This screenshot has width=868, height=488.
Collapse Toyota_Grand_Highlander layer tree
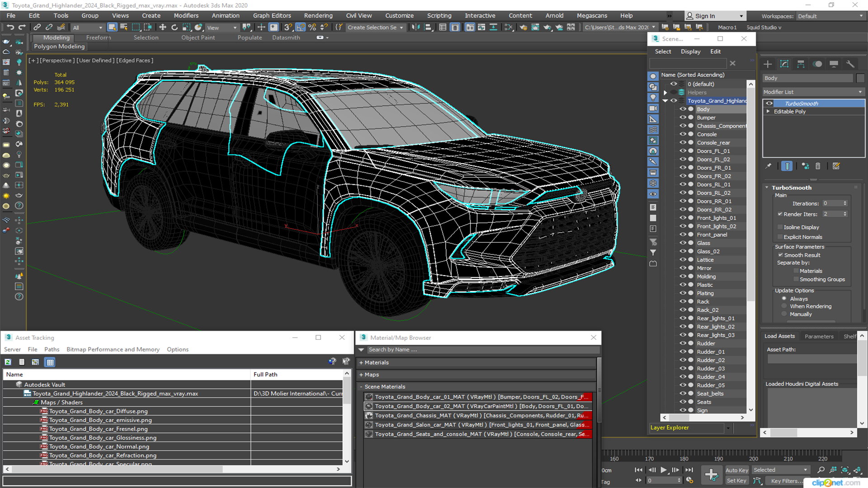(x=665, y=101)
